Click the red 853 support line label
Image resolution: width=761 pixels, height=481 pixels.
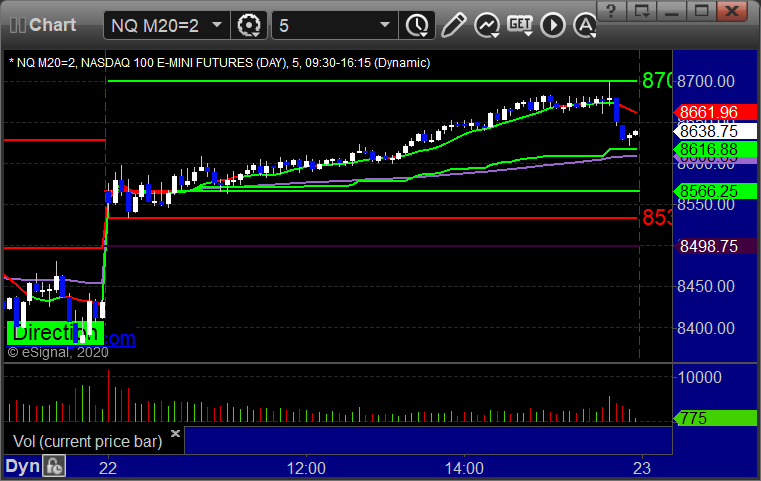(657, 218)
